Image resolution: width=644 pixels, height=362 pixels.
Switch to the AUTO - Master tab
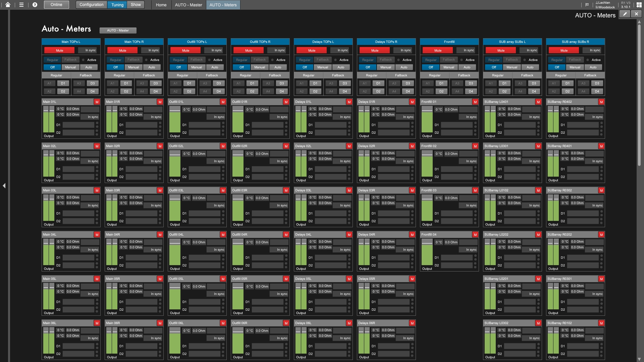189,5
